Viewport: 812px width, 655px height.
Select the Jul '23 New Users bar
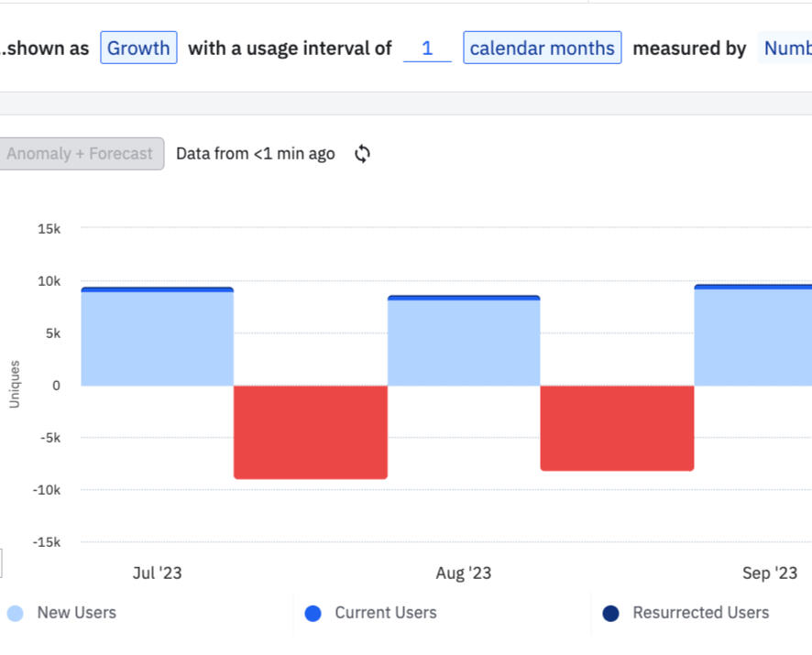pyautogui.click(x=157, y=338)
